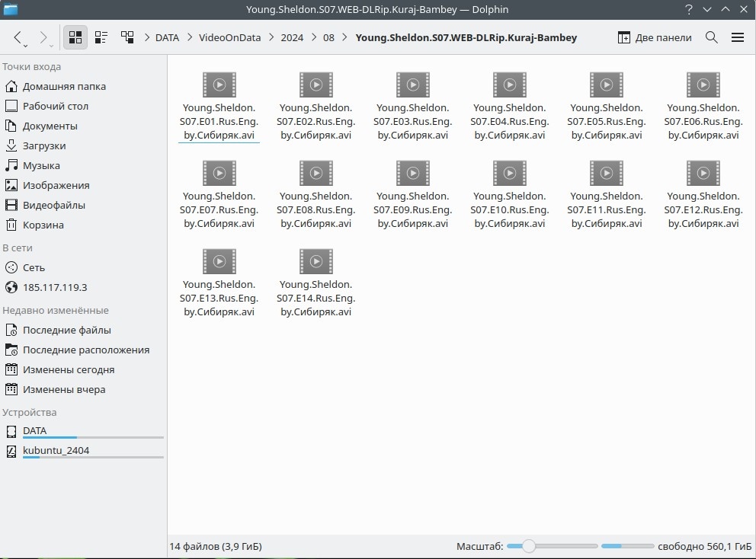Select video Young.Sheldon.S07.E03 file
This screenshot has height=559, width=756.
[413, 107]
